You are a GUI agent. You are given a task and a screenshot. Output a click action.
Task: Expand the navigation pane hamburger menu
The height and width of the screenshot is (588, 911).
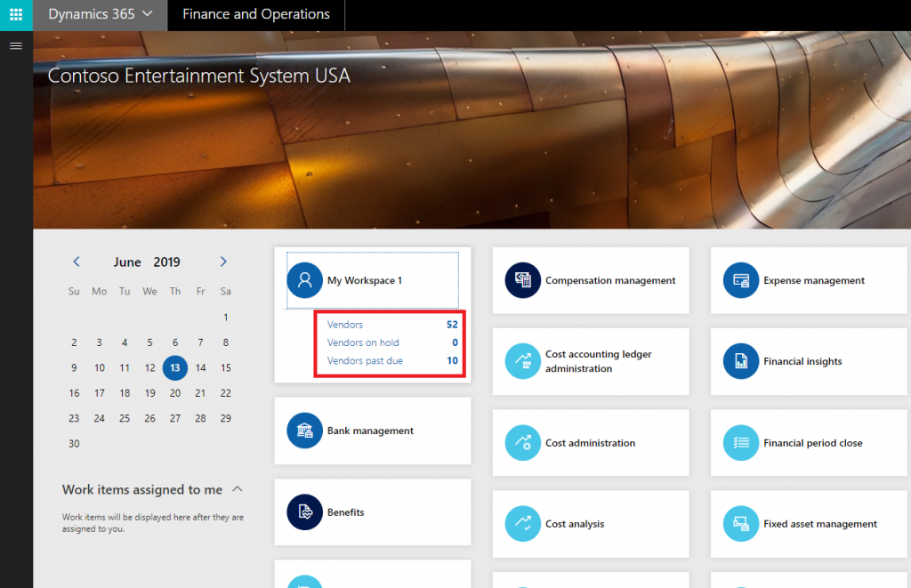(16, 46)
